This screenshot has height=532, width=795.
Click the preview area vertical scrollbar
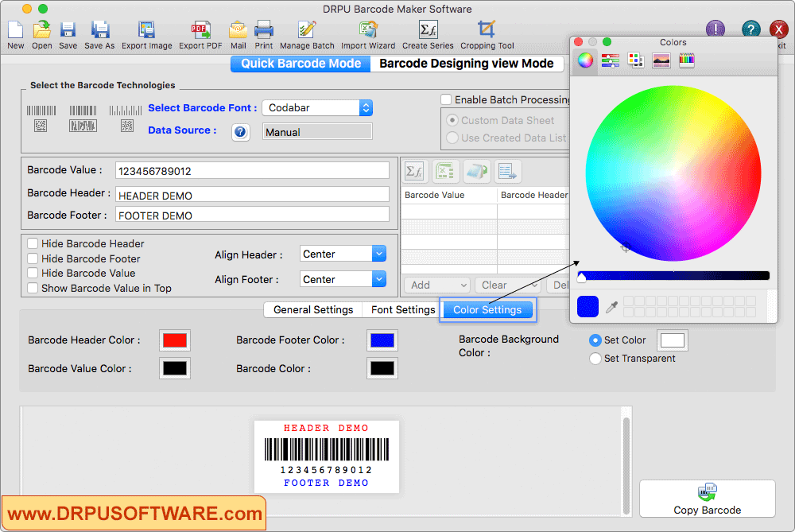(x=626, y=465)
